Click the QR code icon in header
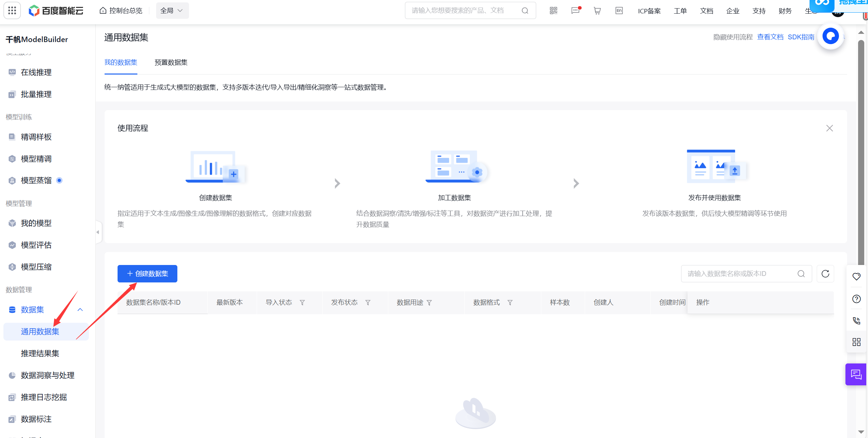This screenshot has height=438, width=868. tap(553, 11)
